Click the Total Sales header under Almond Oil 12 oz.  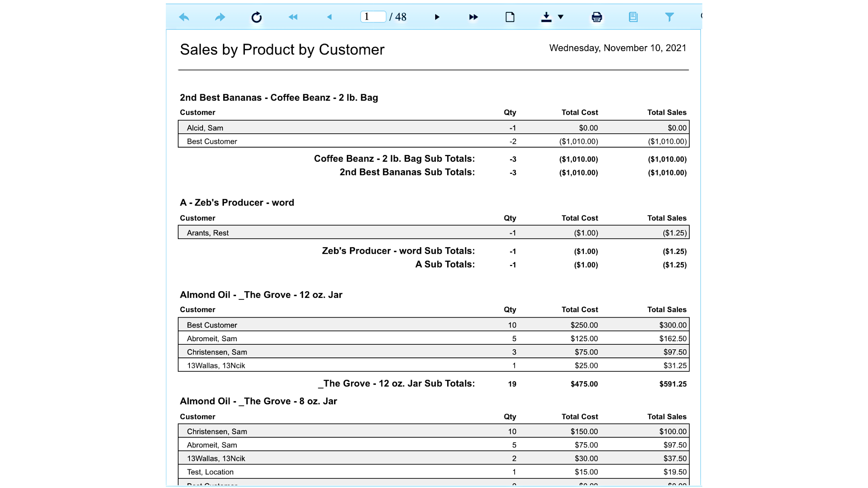point(666,309)
